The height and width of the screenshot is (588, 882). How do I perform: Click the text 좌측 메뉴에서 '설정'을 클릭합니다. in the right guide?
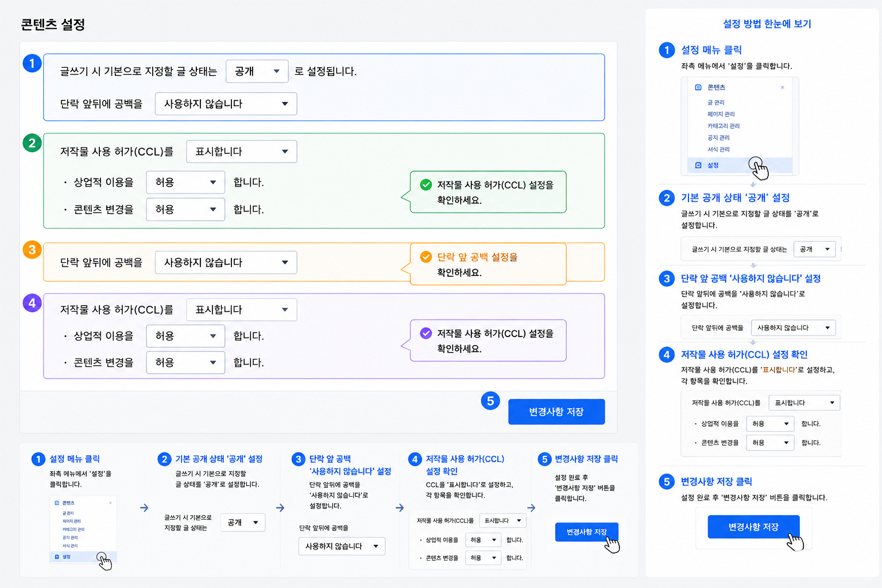coord(736,66)
